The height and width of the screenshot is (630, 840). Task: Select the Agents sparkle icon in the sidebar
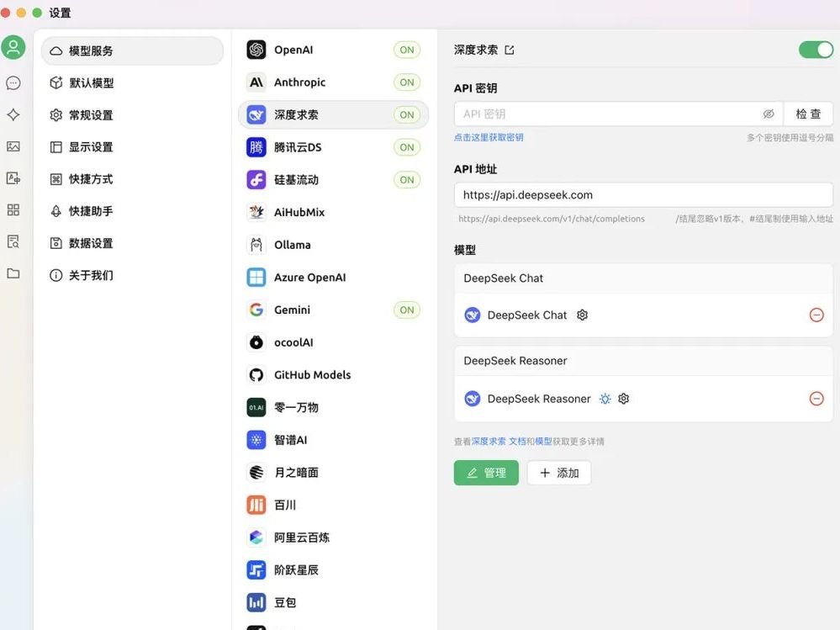click(13, 114)
